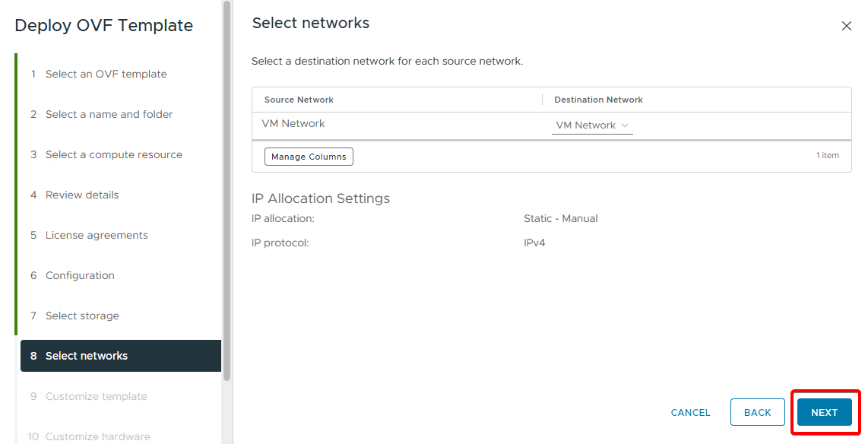Switch to step 7 Select storage
868x444 pixels.
[x=82, y=316]
